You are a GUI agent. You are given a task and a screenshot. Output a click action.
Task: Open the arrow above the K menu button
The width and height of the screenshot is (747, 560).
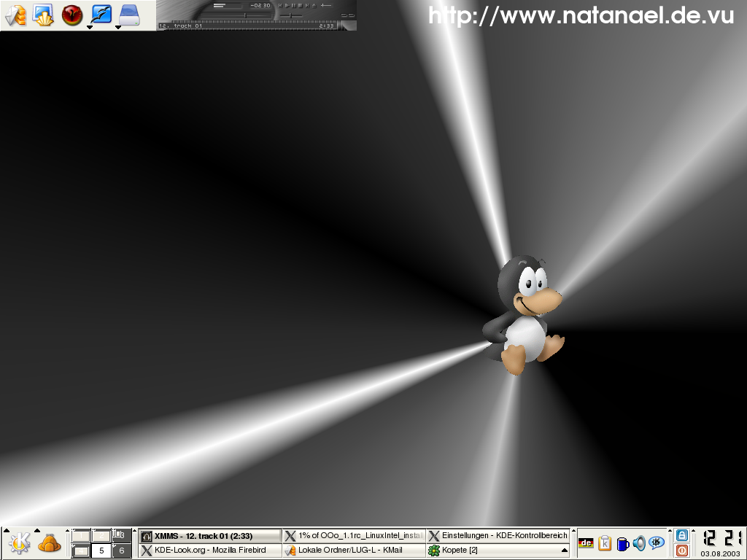7,531
